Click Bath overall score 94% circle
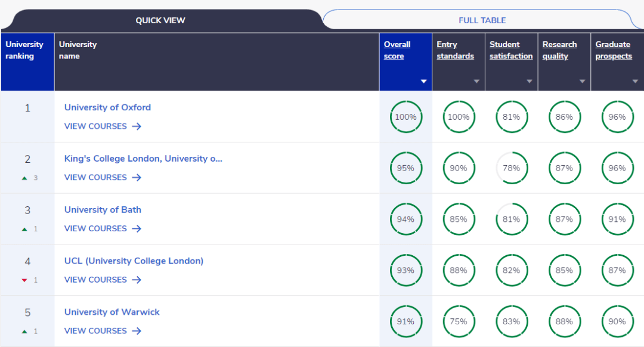Viewport: 644px width, 347px height. [x=406, y=219]
